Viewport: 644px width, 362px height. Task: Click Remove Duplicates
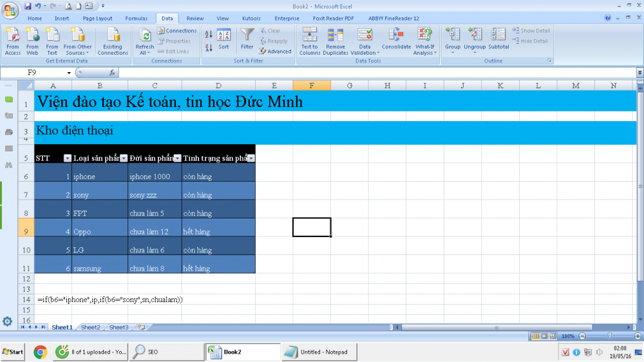335,41
